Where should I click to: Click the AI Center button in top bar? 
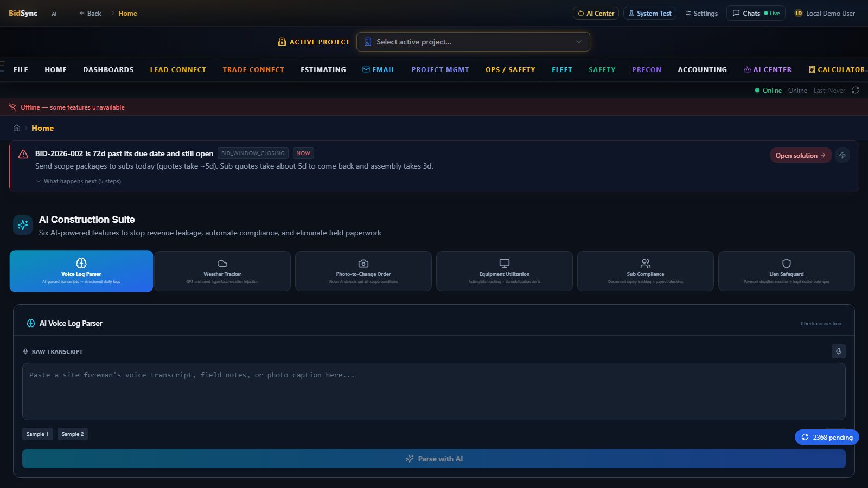point(596,13)
